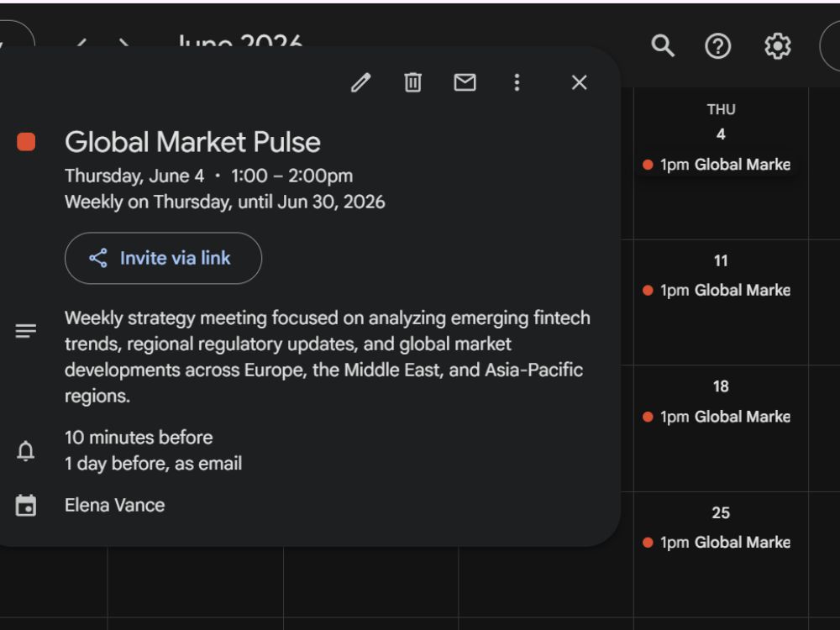The image size is (840, 630).
Task: Click '10 minutes before' reminder text
Action: (139, 438)
